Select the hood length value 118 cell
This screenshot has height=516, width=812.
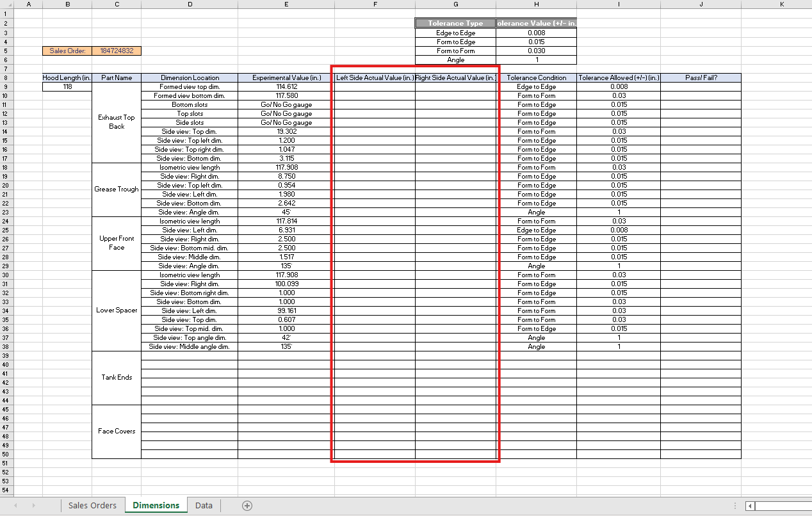point(67,86)
